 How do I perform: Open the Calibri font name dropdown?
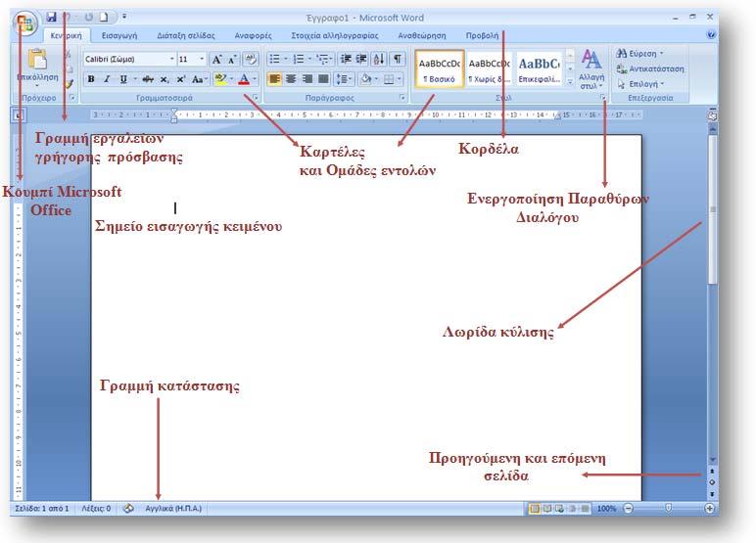pyautogui.click(x=172, y=59)
